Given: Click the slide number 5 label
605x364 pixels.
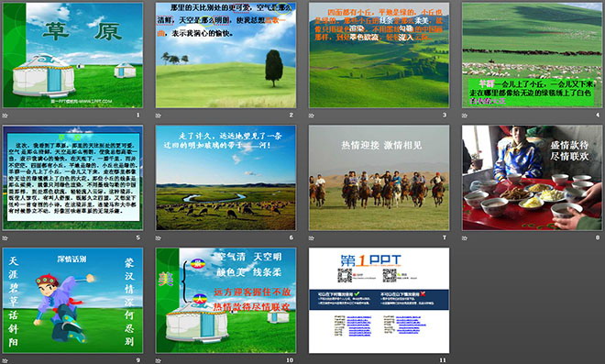Looking at the screenshot, I should point(138,237).
